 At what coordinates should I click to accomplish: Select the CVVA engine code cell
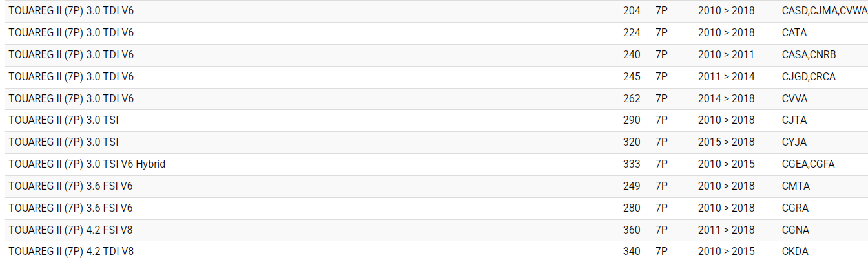point(794,99)
